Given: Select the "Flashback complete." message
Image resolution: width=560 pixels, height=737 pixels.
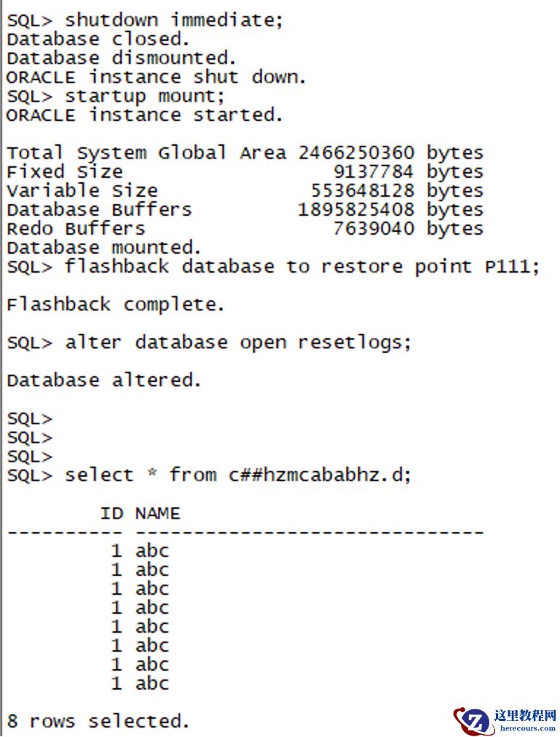Looking at the screenshot, I should click(x=116, y=305).
